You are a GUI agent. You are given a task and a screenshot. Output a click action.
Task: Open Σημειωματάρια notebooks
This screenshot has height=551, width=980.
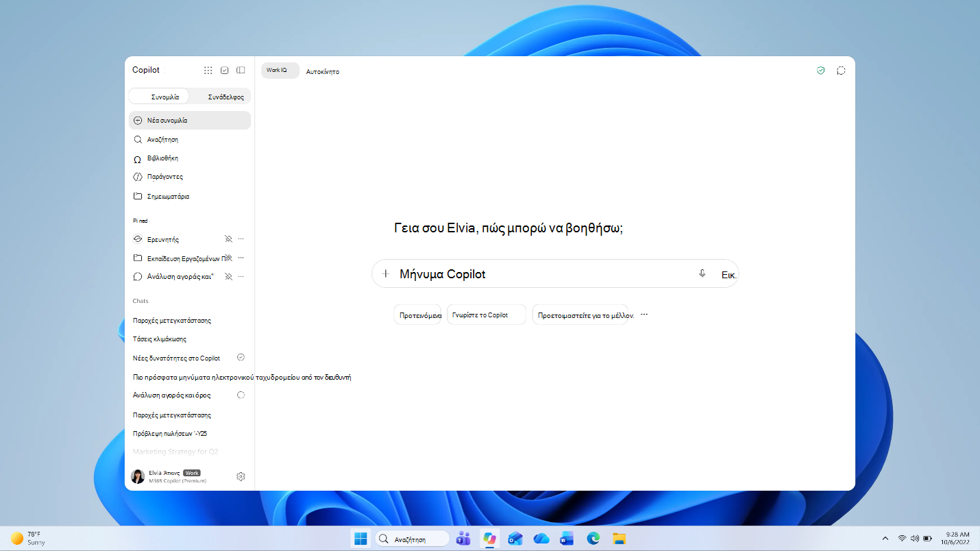[190, 196]
